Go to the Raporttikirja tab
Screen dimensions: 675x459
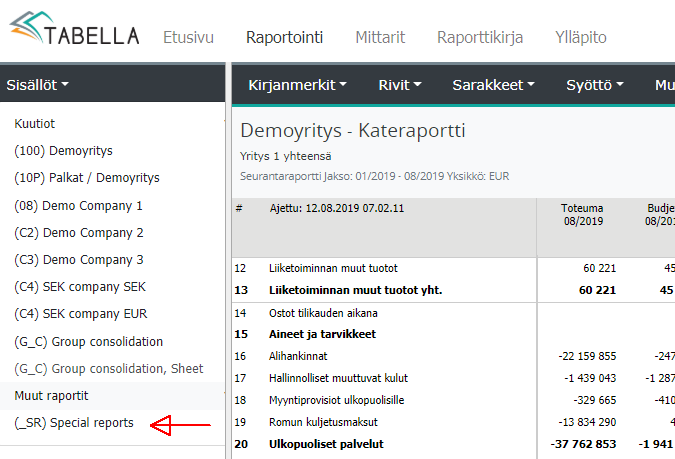(479, 38)
